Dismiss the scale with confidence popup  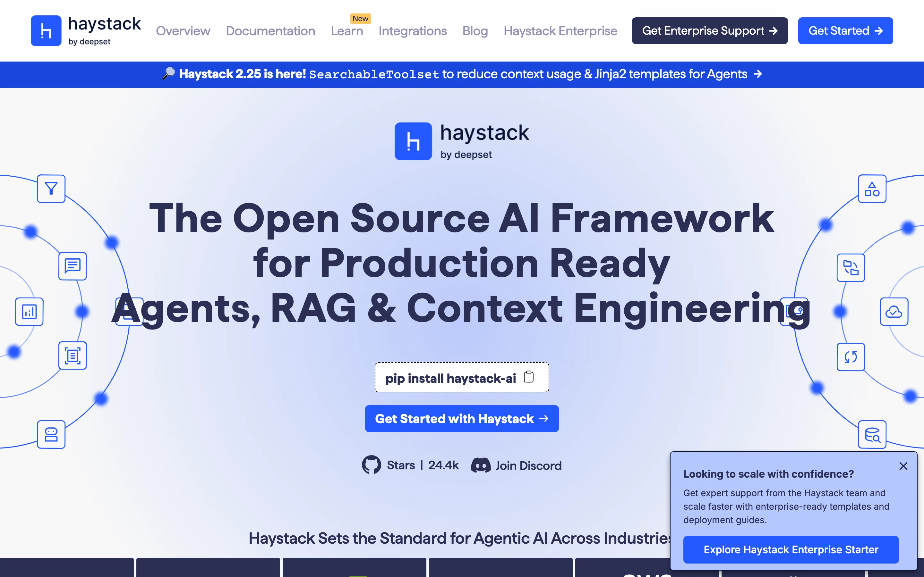coord(903,466)
